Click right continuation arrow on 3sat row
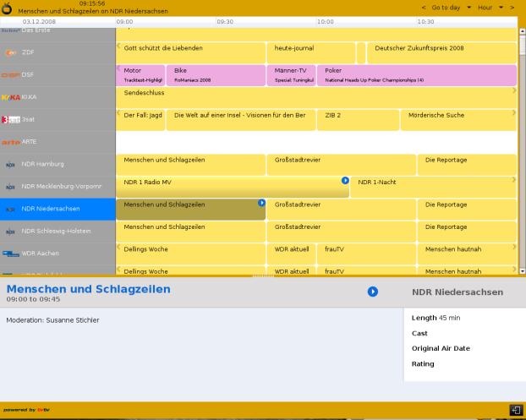This screenshot has width=526, height=420. 514,112
